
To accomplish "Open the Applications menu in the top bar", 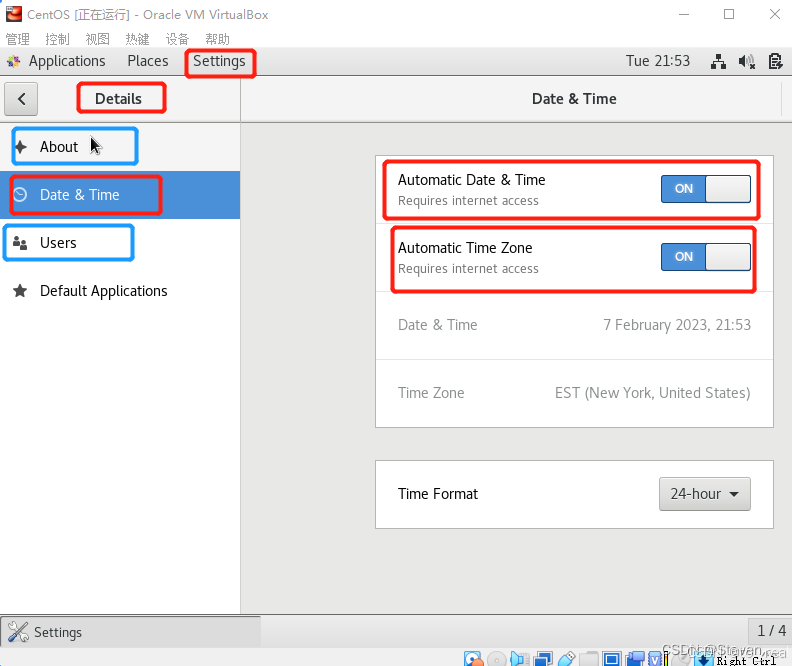I will pos(67,61).
